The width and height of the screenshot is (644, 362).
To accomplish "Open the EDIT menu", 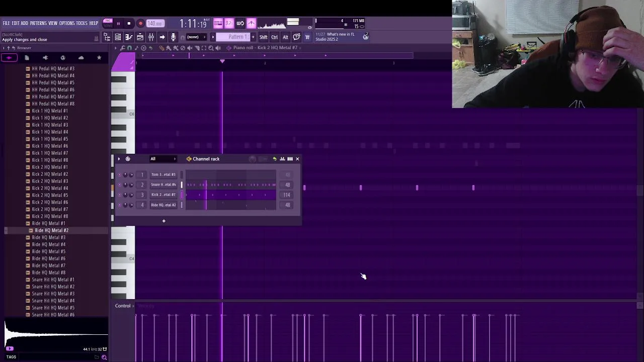I will click(x=15, y=23).
